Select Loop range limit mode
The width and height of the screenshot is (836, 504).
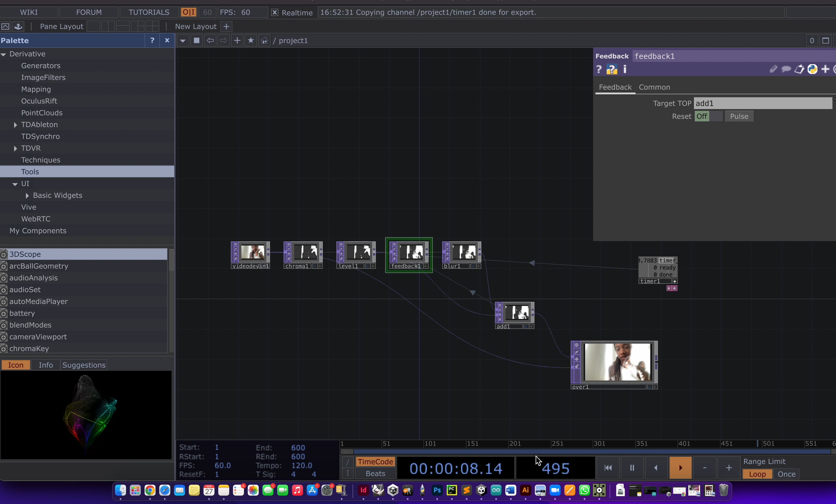pyautogui.click(x=757, y=474)
